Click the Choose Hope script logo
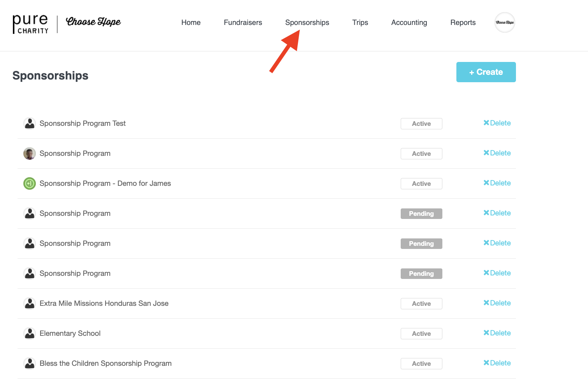The height and width of the screenshot is (381, 588). click(93, 22)
